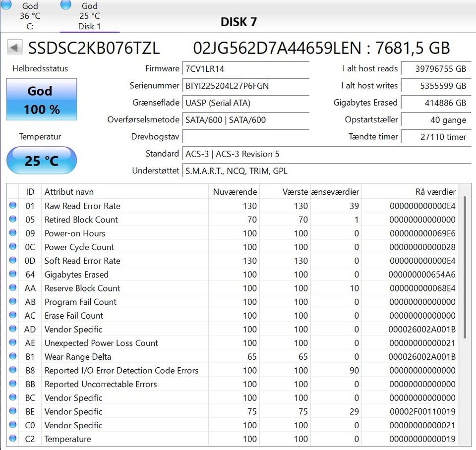Screen dimensions: 476x450
Task: Click the Værste column header
Action: 285,192
